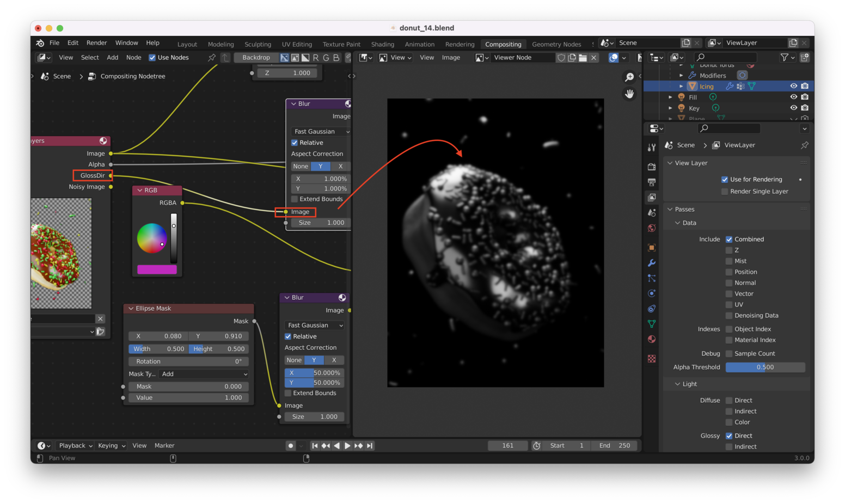Click the magenta color swatch in RGB node
Viewport: 845px width, 504px height.
click(x=157, y=269)
